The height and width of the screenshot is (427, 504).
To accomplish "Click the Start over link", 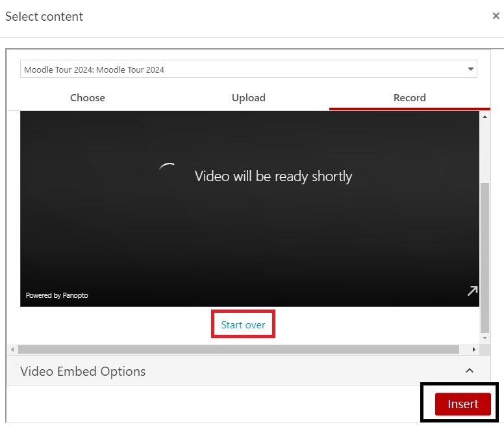I will (243, 325).
